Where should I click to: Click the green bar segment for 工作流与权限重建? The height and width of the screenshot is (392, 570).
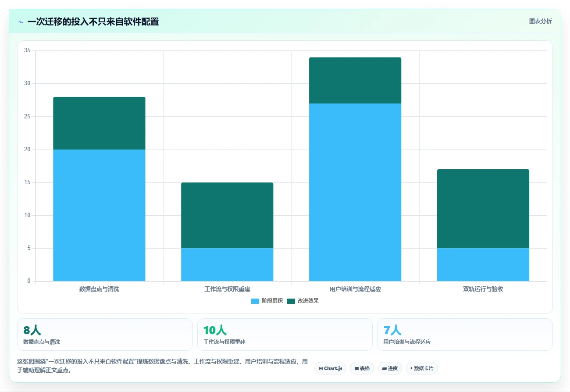click(x=227, y=215)
